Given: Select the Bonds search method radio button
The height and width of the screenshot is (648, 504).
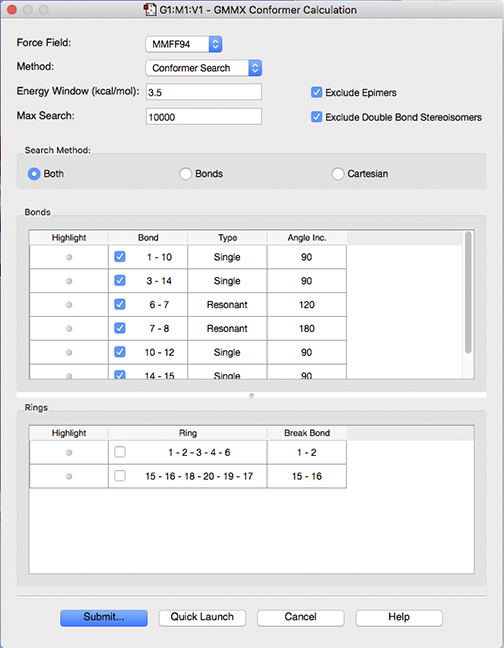Looking at the screenshot, I should [x=185, y=174].
